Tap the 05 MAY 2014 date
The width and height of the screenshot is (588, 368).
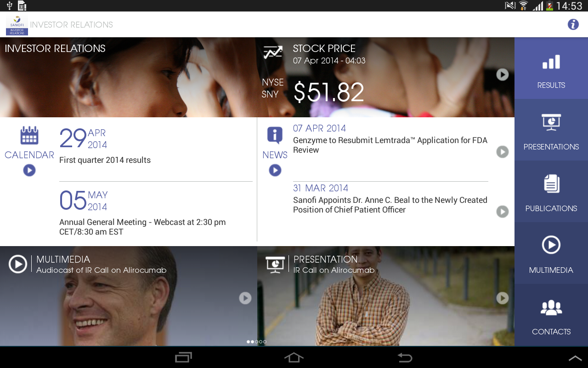point(83,201)
